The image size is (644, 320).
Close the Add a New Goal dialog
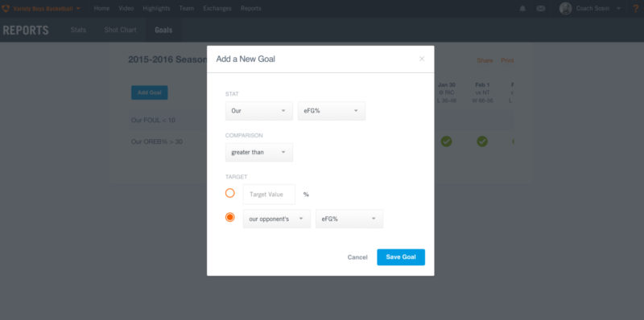[x=421, y=59]
